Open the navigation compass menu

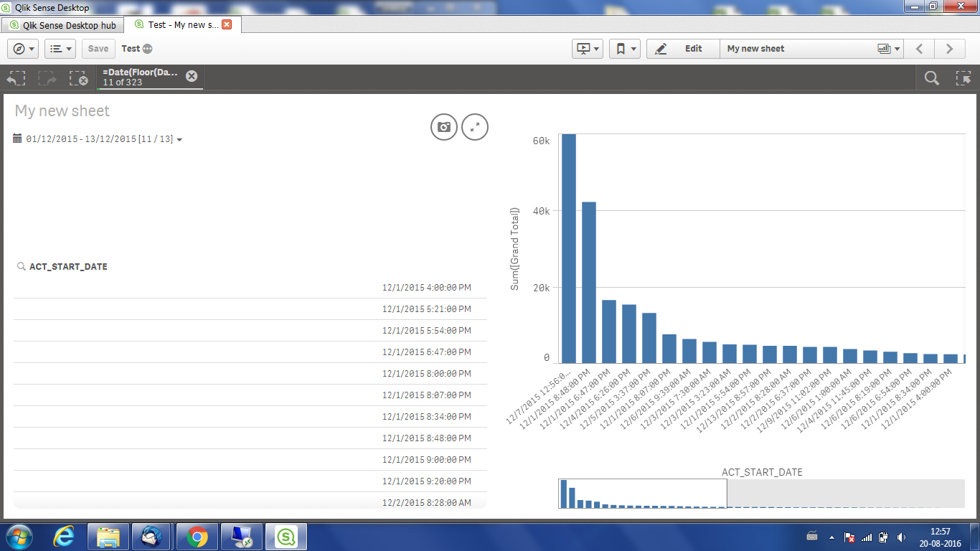23,49
